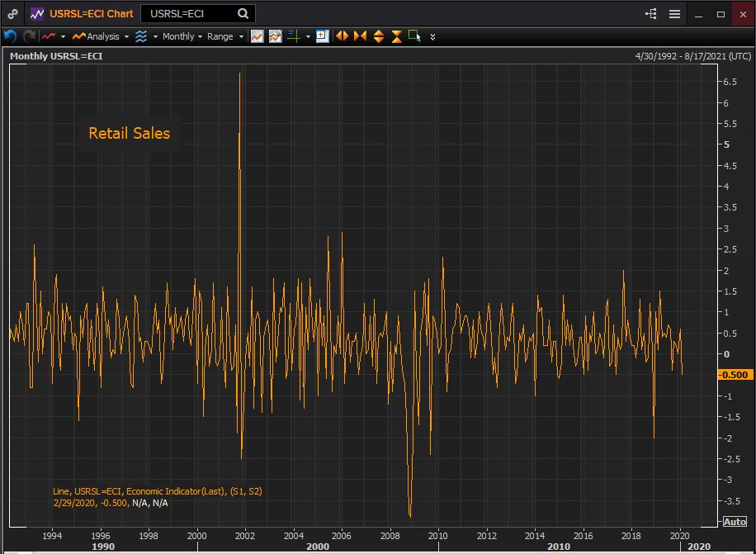
Task: Click the horizontal compress arrows icon
Action: tap(360, 36)
